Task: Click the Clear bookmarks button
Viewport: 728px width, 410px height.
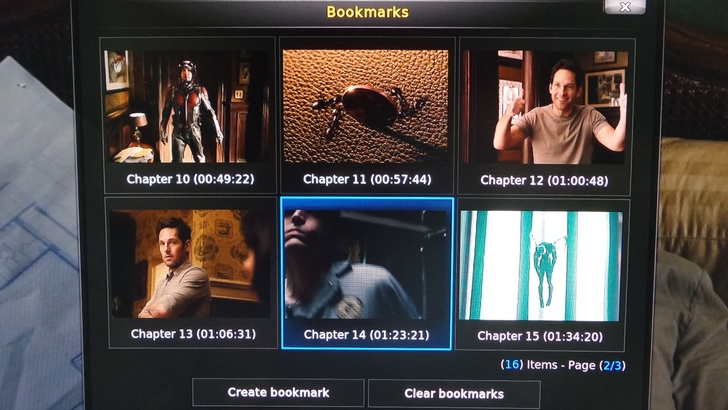Action: 454,394
